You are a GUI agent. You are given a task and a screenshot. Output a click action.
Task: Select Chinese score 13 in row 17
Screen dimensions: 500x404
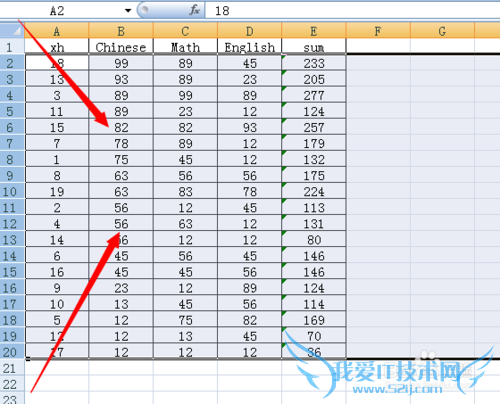121,304
